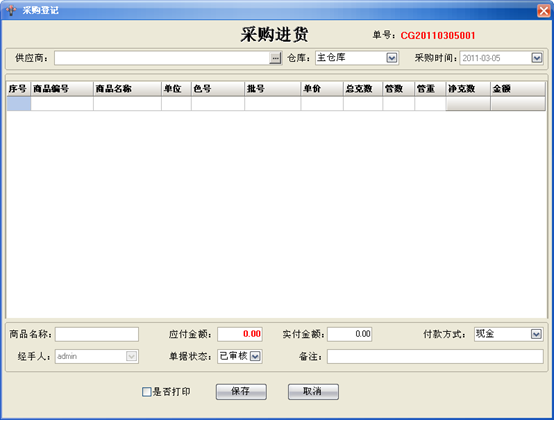Focus the 供应商 input field
This screenshot has width=555, height=421.
coord(162,58)
